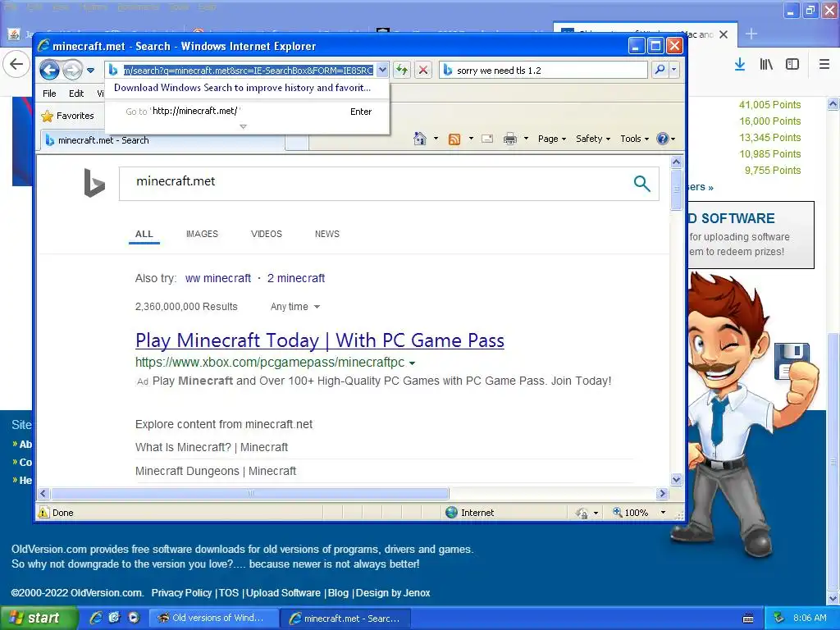The image size is (840, 630).
Task: Click the protected mode lock icon in status bar
Action: pos(582,514)
